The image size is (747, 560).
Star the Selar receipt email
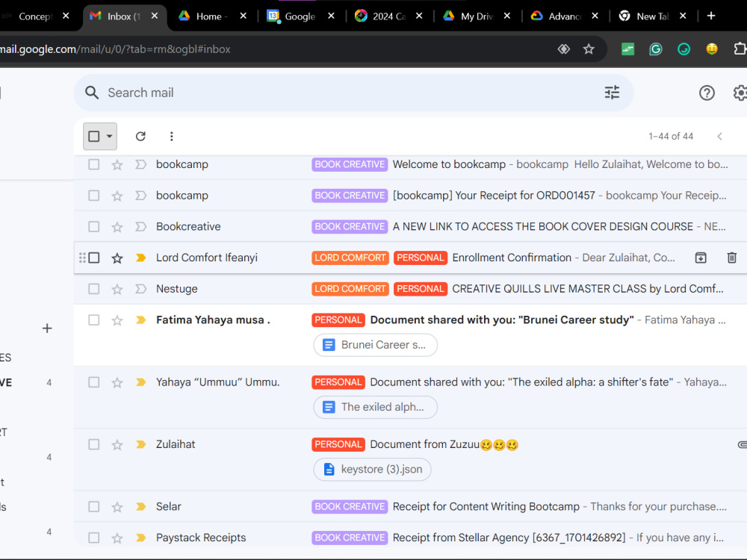pyautogui.click(x=117, y=507)
